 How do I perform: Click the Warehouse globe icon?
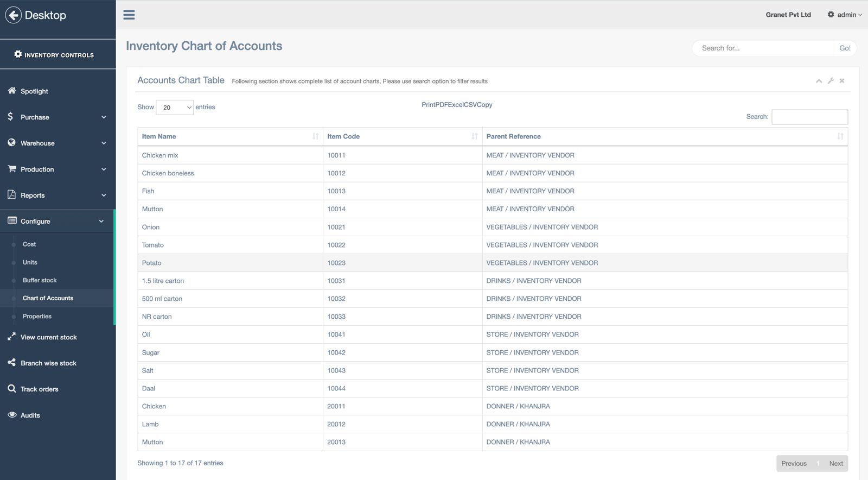(x=11, y=142)
